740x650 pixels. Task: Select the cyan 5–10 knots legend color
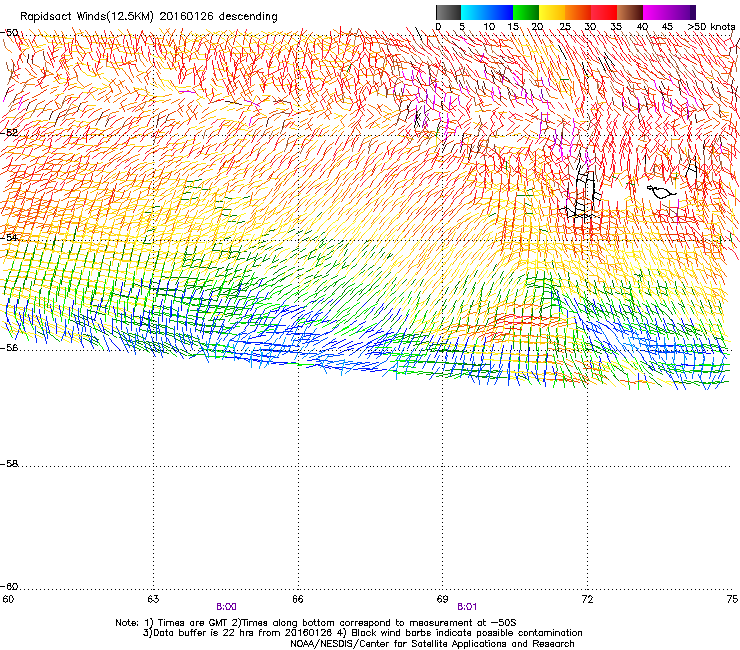pos(474,12)
